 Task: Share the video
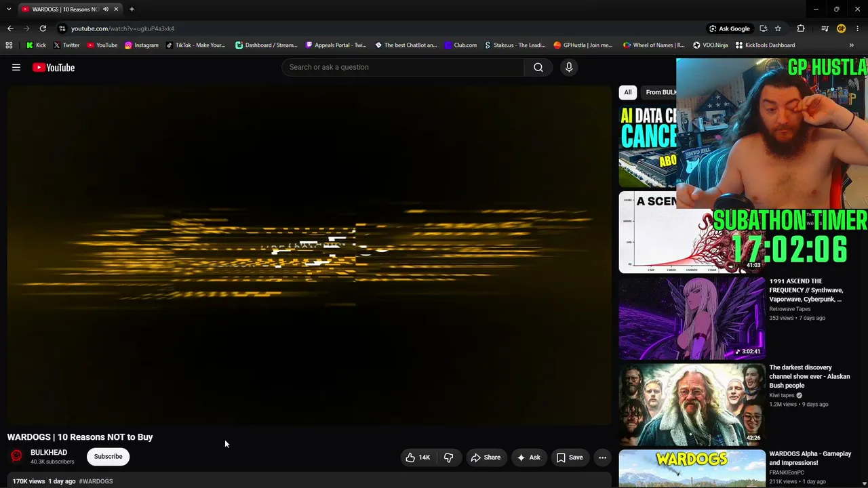click(x=486, y=457)
